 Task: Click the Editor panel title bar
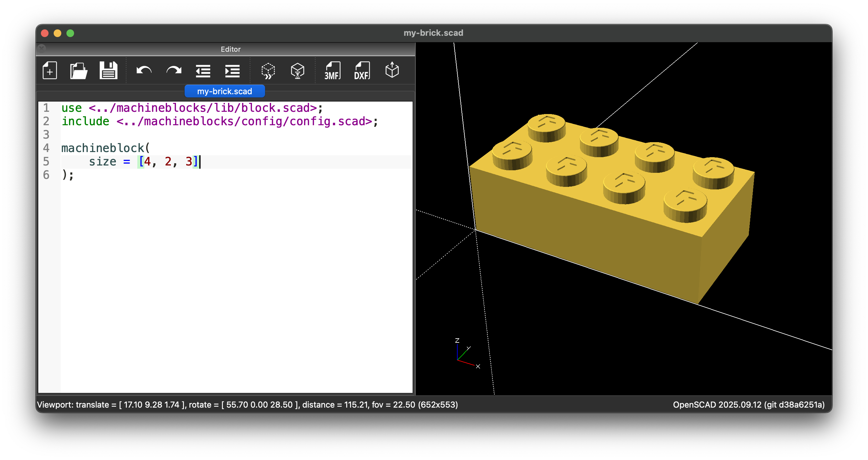pos(231,49)
